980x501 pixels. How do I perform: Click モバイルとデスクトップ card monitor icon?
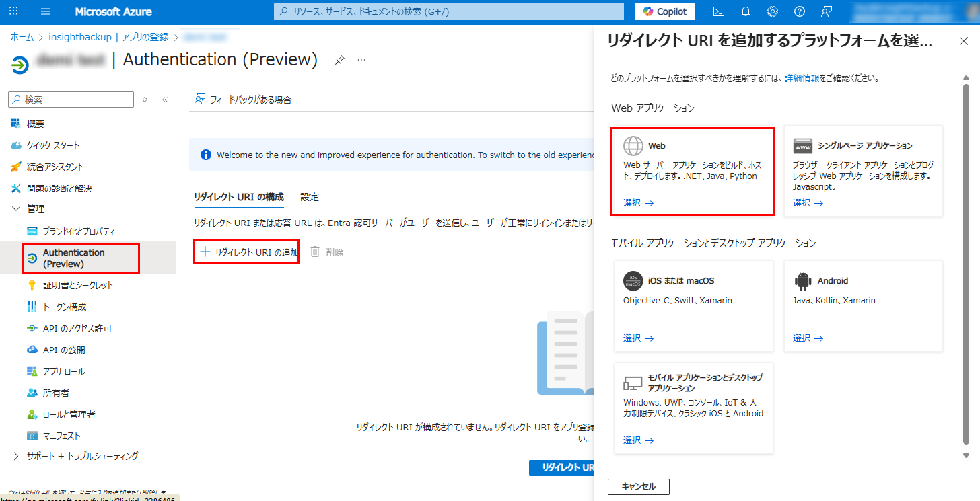point(633,383)
